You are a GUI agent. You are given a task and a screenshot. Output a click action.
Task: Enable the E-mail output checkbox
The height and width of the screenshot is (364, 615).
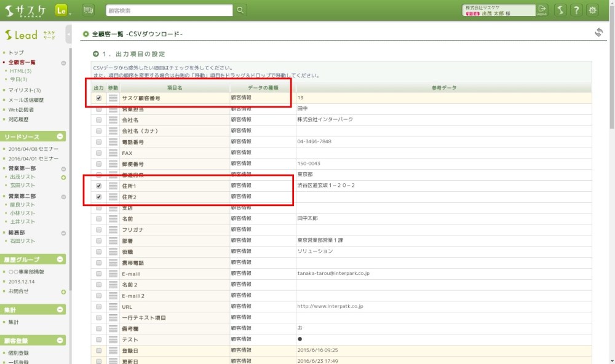[98, 274]
